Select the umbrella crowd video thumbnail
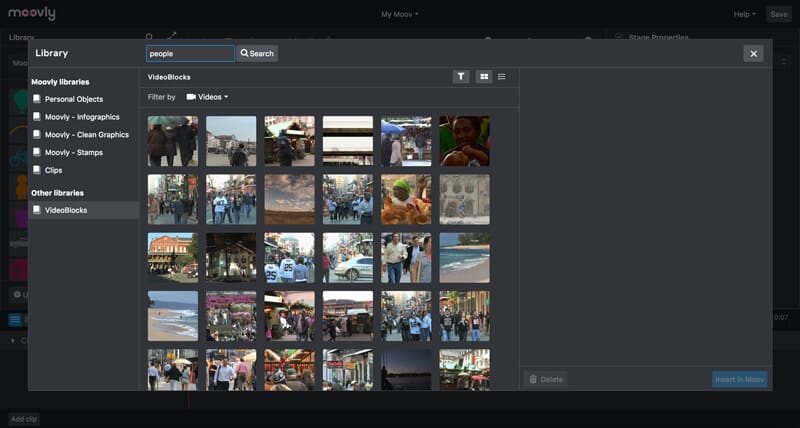 click(173, 141)
